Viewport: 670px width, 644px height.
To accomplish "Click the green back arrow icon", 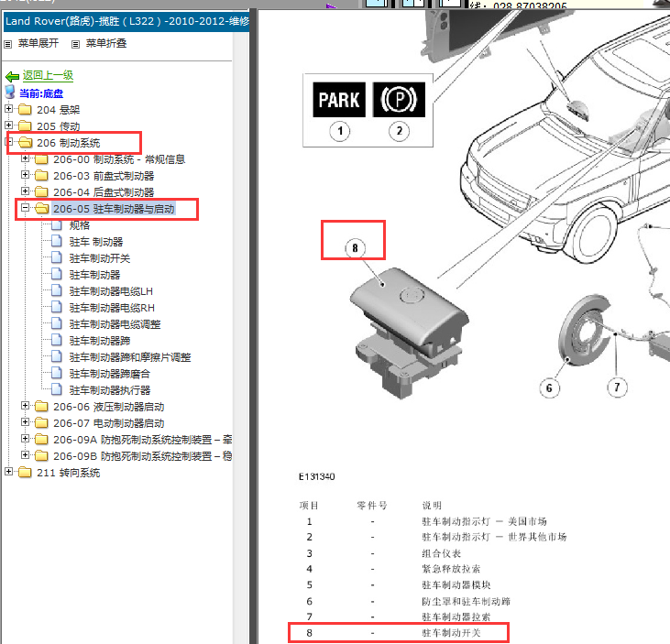I will tap(12, 76).
